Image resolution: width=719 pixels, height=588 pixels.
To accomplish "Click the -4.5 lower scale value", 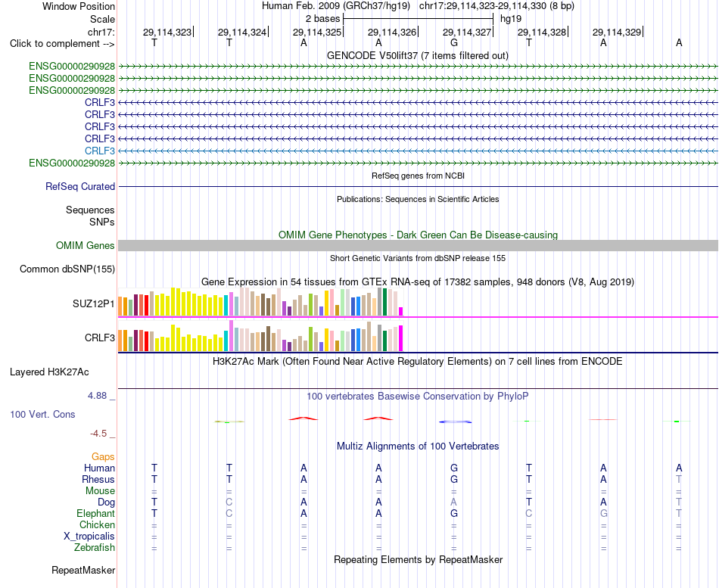I will point(98,434).
